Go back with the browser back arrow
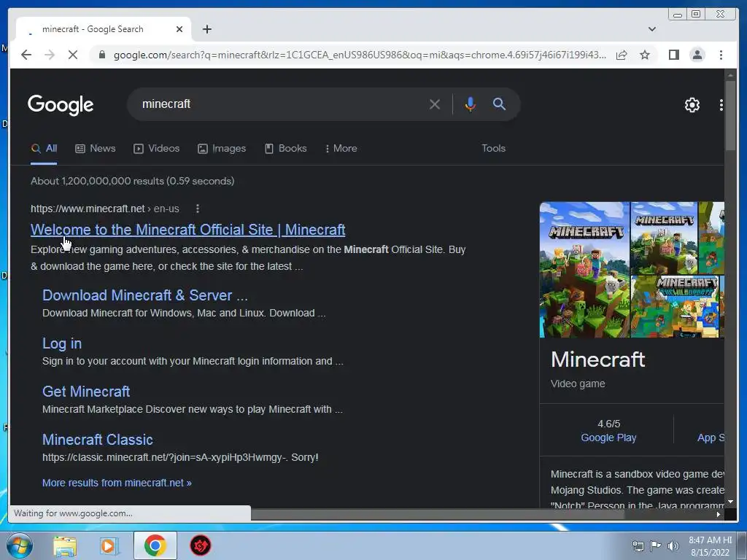The height and width of the screenshot is (560, 747). pyautogui.click(x=26, y=55)
